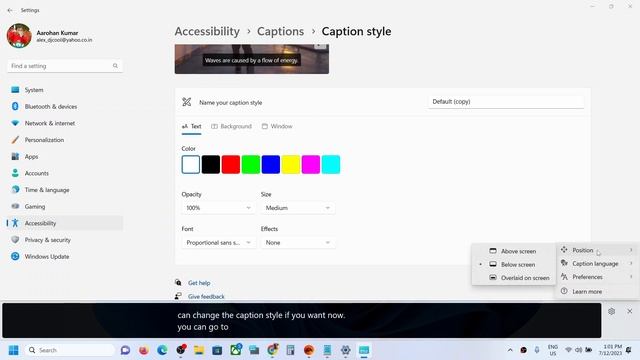Viewport: 640px width, 360px height.
Task: Select the cyan text color swatch
Action: point(331,164)
